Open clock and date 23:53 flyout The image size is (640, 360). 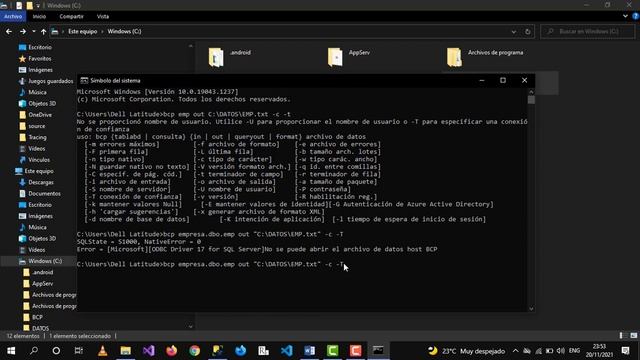(x=599, y=351)
